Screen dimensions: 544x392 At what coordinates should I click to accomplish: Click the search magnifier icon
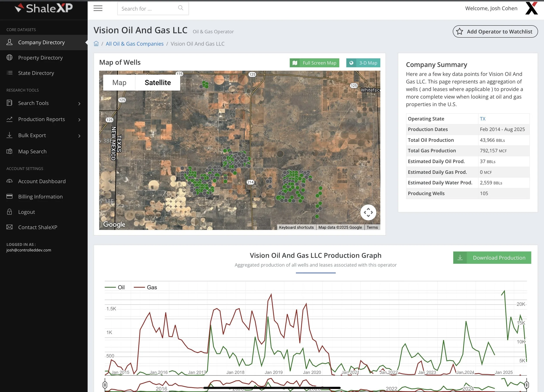[x=181, y=8]
